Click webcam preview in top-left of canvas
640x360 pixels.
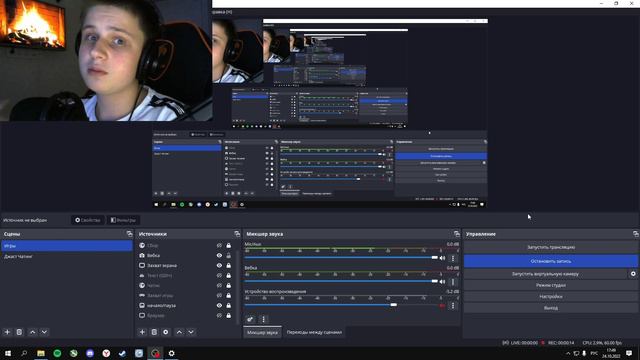106,60
